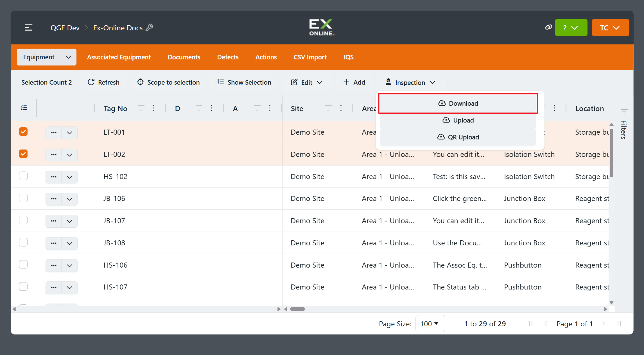Click QGE Dev breadcrumb link
644x355 pixels.
pos(65,28)
